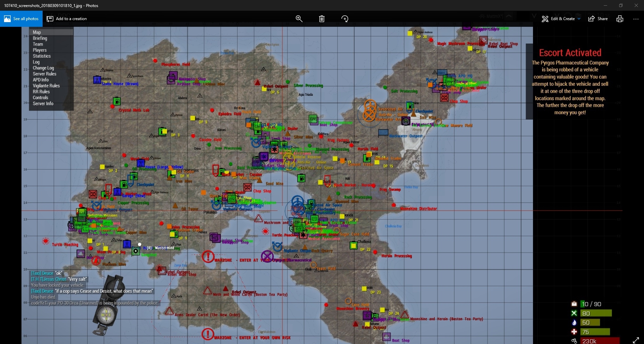The height and width of the screenshot is (344, 644).
Task: Click the Moonshine Distributor red dot
Action: click(394, 205)
